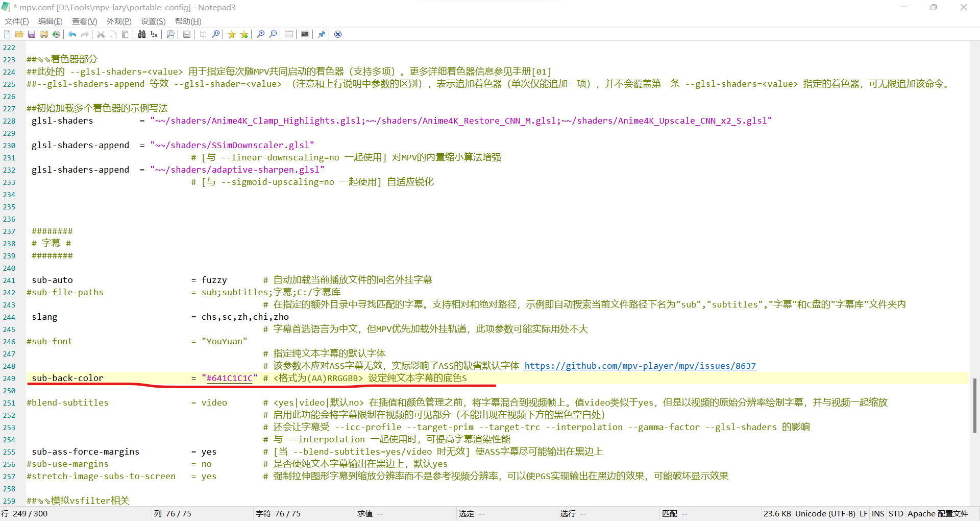
Task: Open file using folder toolbar icon
Action: click(x=19, y=34)
